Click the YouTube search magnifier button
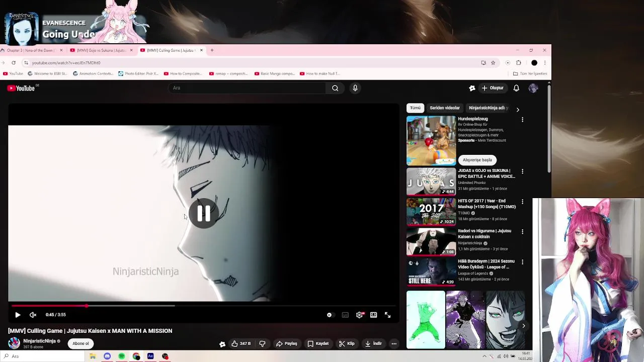644x362 pixels. click(x=335, y=88)
